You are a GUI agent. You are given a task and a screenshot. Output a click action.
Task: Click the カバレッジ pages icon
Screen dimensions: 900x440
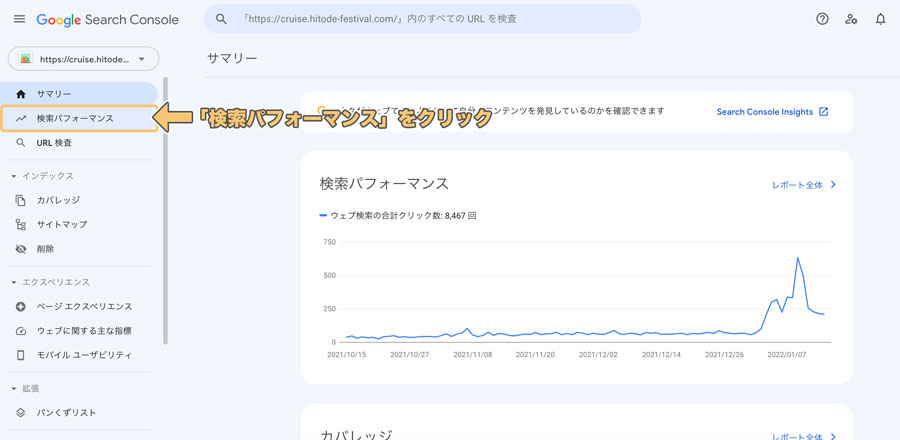pos(21,200)
